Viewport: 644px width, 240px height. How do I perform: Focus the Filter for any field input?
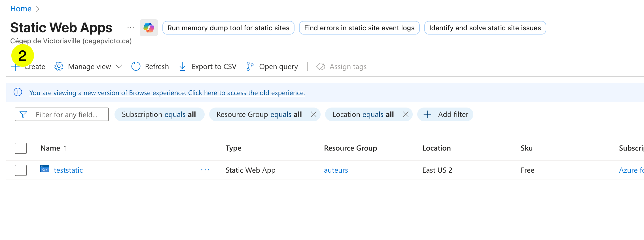tap(62, 114)
